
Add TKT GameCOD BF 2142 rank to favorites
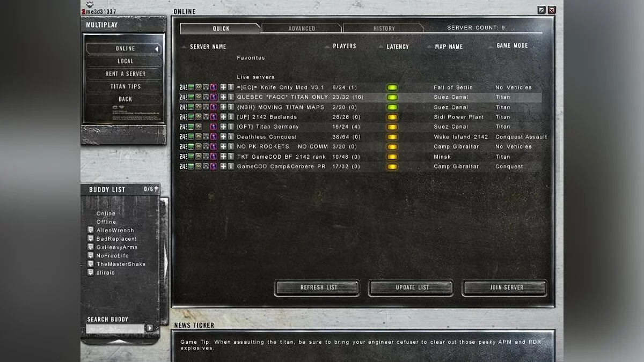[223, 157]
